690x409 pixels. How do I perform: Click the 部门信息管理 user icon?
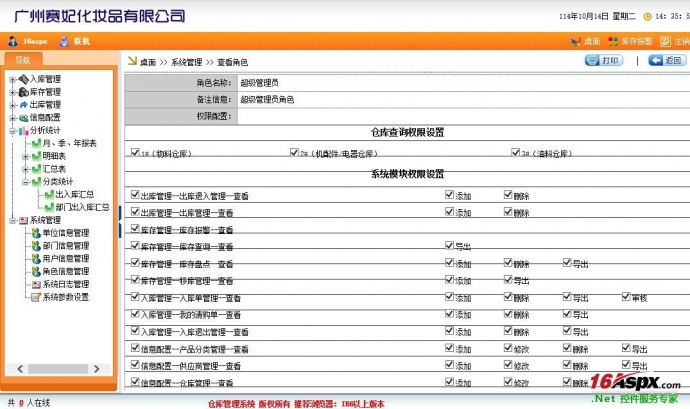[37, 246]
